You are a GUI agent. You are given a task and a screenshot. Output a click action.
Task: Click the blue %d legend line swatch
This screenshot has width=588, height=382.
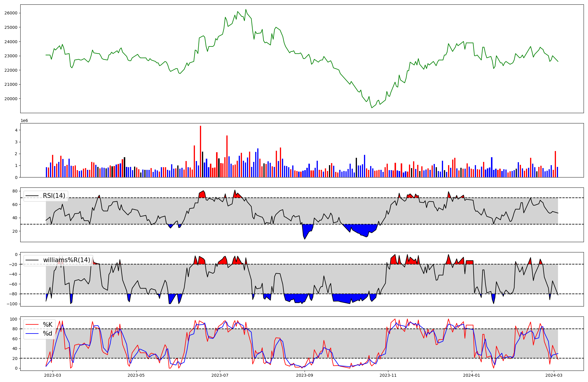point(32,334)
